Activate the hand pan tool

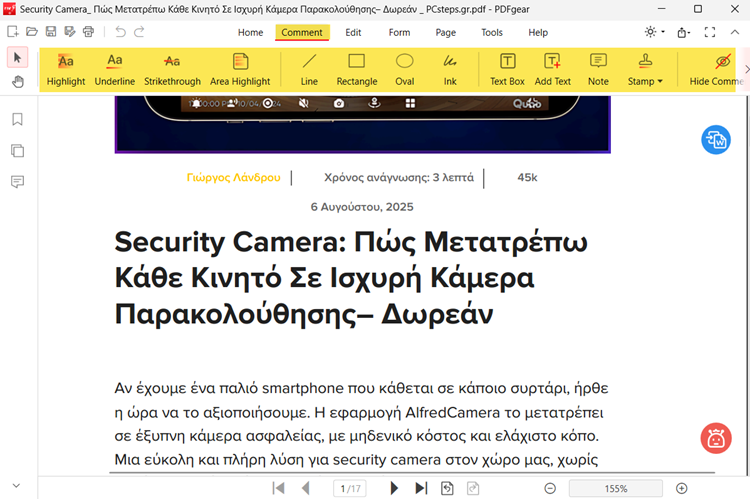pyautogui.click(x=18, y=82)
